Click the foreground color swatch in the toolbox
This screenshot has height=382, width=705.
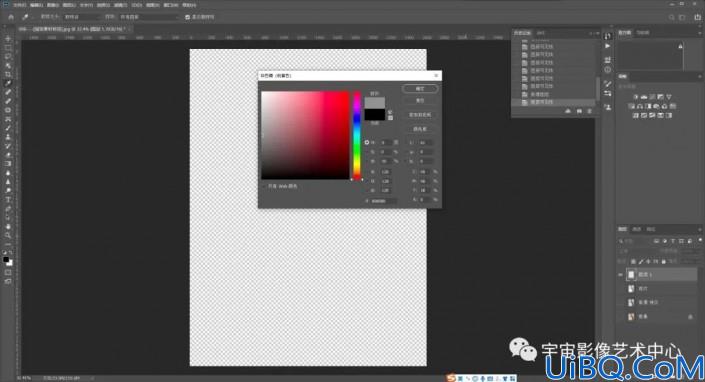click(6, 260)
